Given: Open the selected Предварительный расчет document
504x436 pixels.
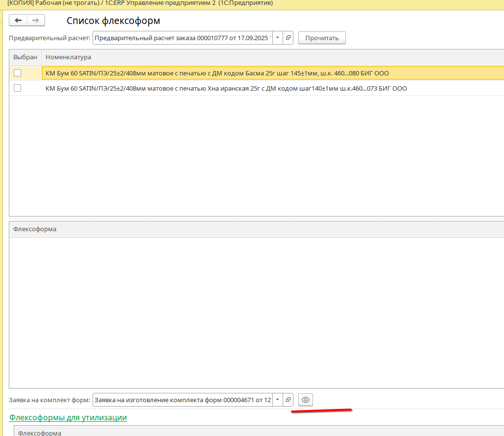Looking at the screenshot, I should (288, 38).
